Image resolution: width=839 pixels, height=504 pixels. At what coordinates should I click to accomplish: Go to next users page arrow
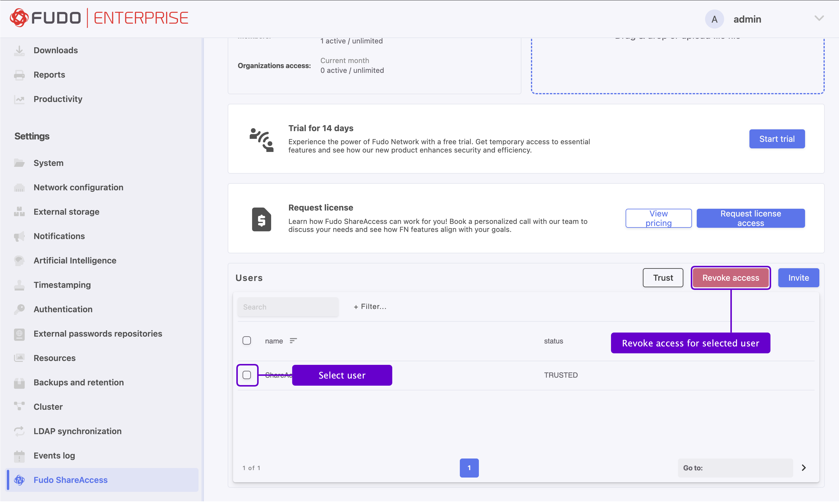pyautogui.click(x=804, y=468)
